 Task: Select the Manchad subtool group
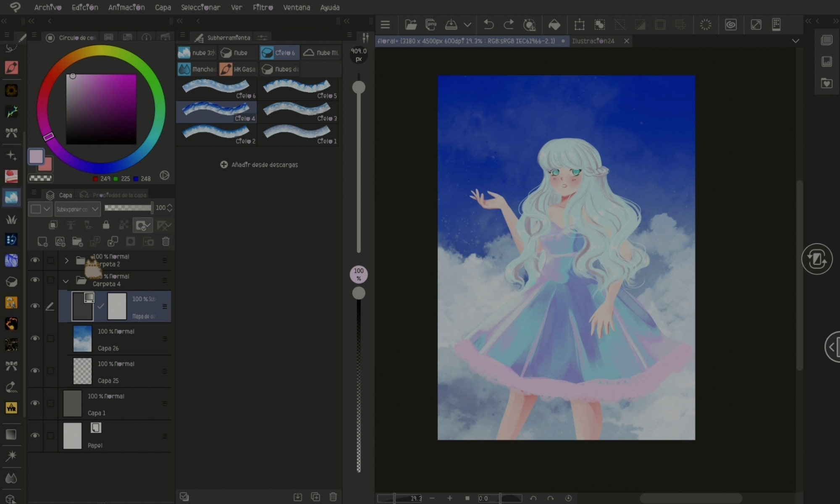pyautogui.click(x=197, y=69)
